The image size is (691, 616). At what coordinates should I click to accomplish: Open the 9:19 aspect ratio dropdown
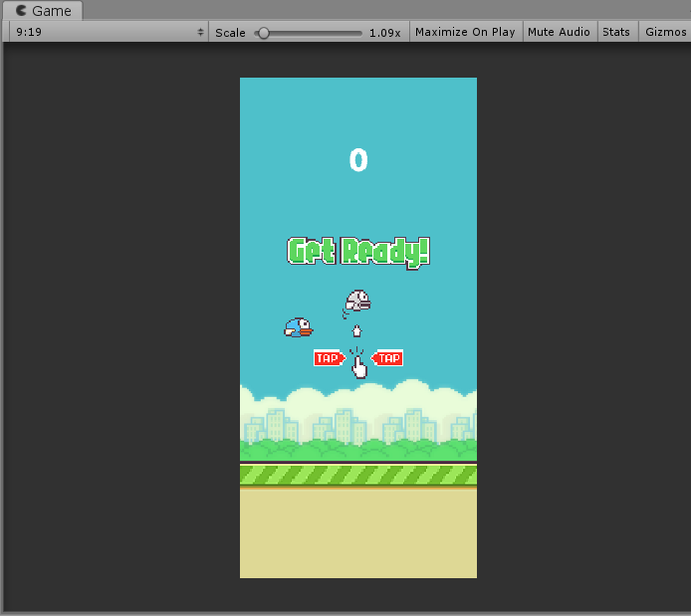[109, 32]
